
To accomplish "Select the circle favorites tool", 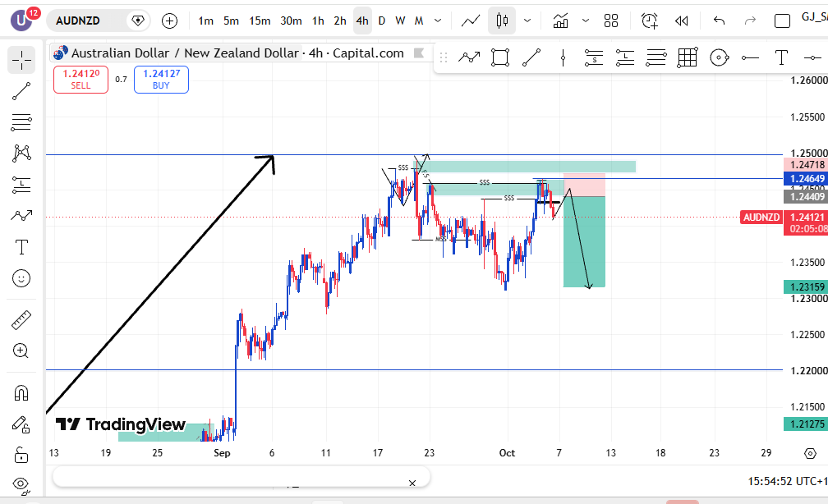I will click(720, 57).
